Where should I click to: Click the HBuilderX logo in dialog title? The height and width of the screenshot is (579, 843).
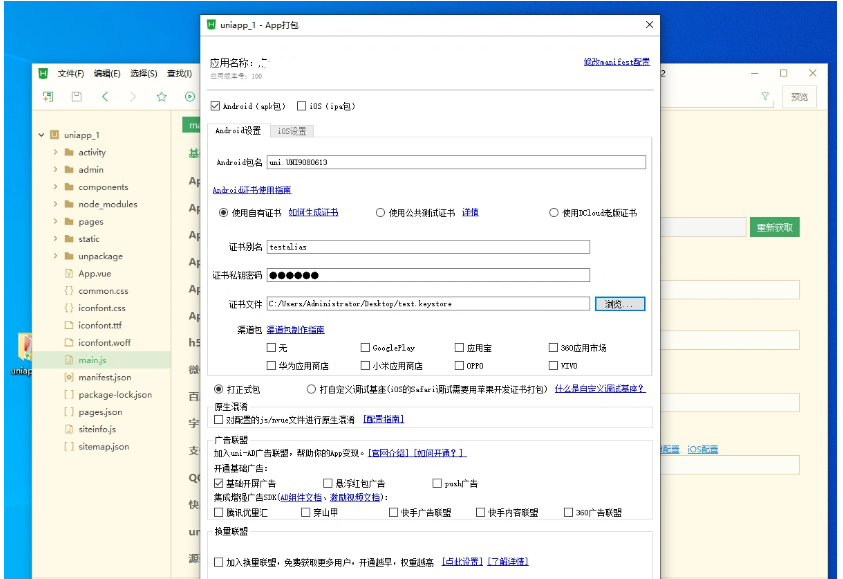(211, 24)
